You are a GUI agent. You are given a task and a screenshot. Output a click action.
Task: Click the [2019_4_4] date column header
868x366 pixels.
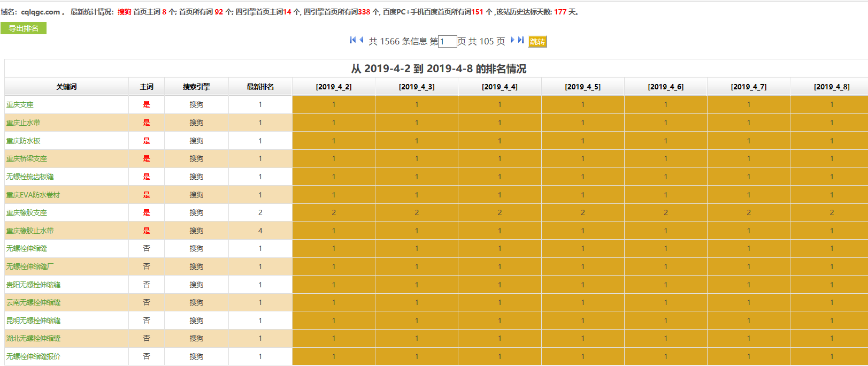(500, 87)
